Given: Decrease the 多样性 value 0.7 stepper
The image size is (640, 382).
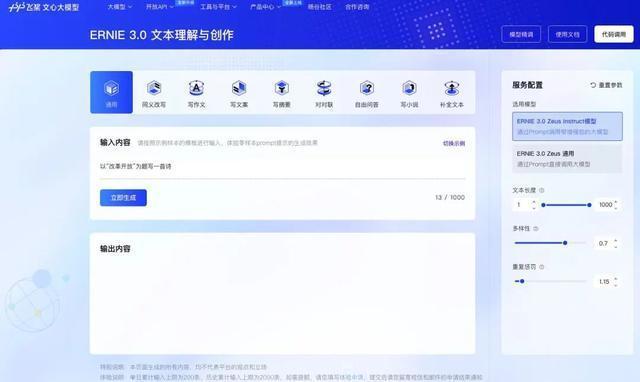Looking at the screenshot, I should tap(616, 246).
